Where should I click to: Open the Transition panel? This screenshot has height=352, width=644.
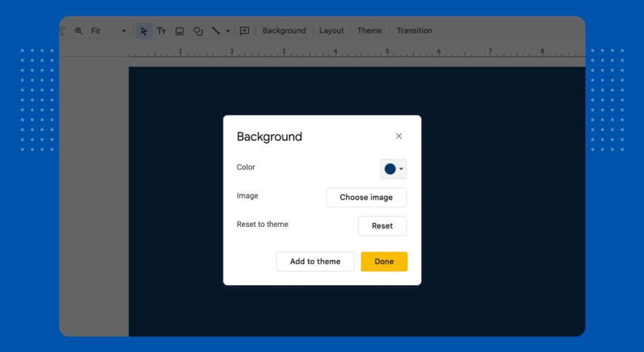coord(415,31)
